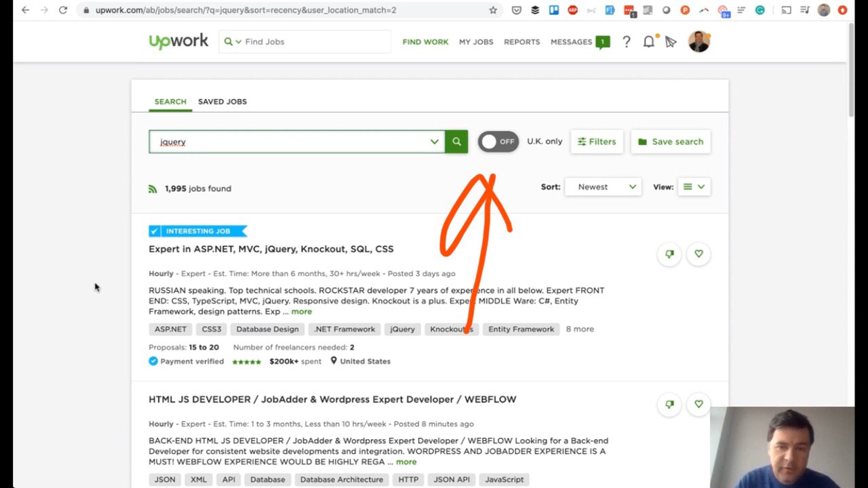Click the RSS feed icon

[153, 188]
